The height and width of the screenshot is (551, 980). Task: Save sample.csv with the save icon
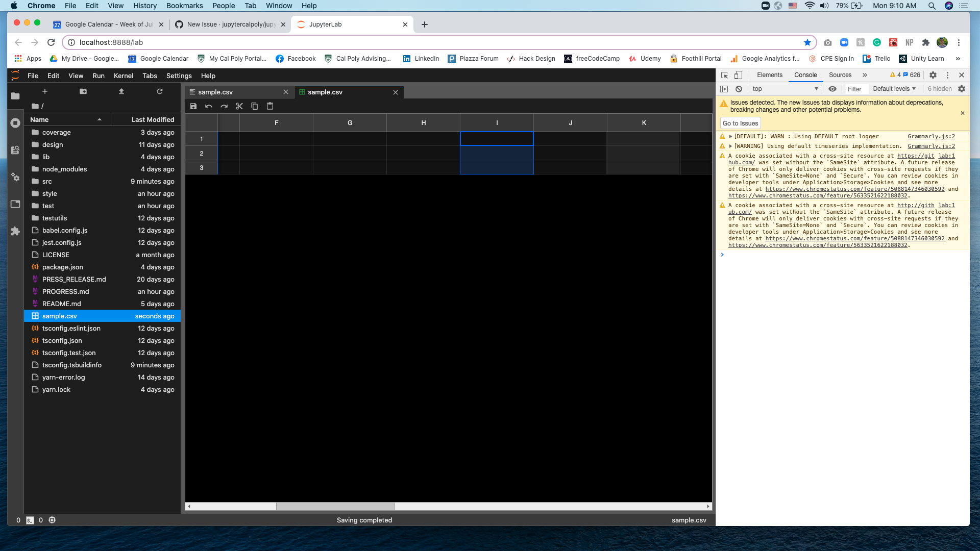pyautogui.click(x=193, y=106)
